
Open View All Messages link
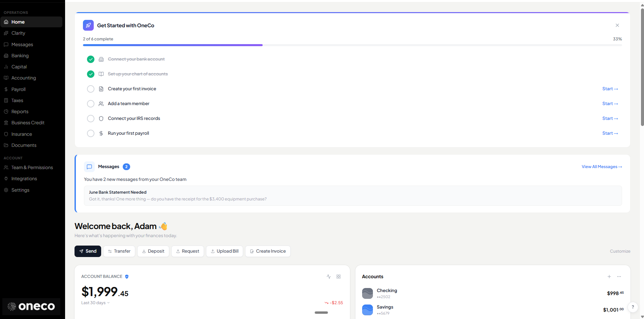(602, 167)
